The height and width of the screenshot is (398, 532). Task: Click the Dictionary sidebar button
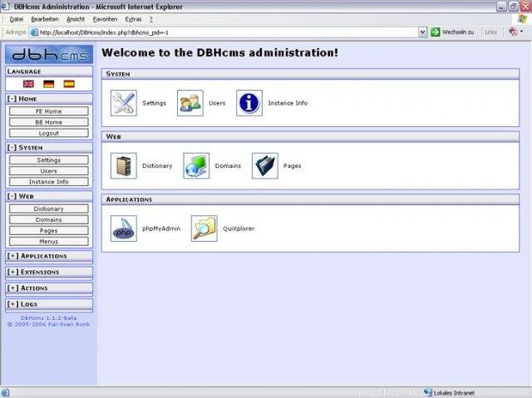coord(49,209)
